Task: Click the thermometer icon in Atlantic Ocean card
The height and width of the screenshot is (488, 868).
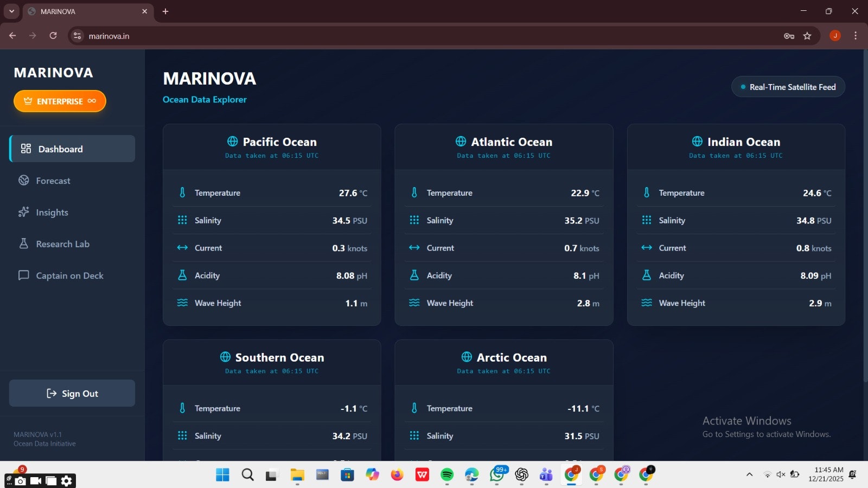Action: pyautogui.click(x=414, y=192)
